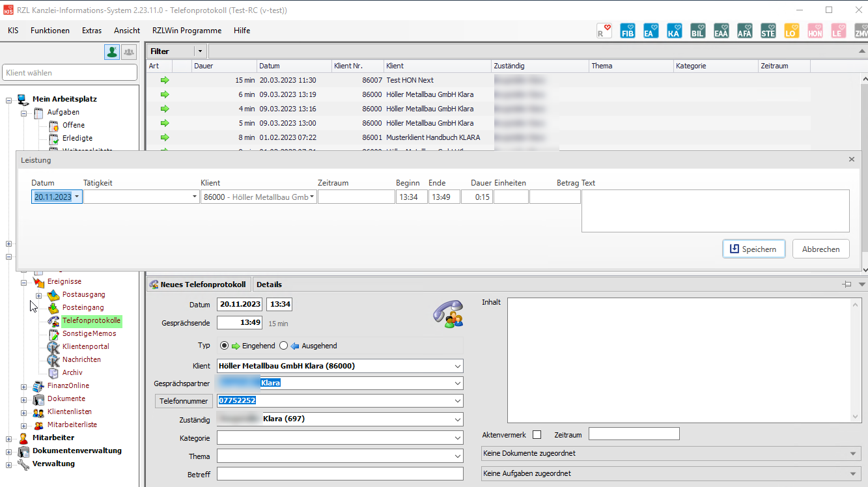Click the orange LO program icon
868x487 pixels.
pos(791,31)
